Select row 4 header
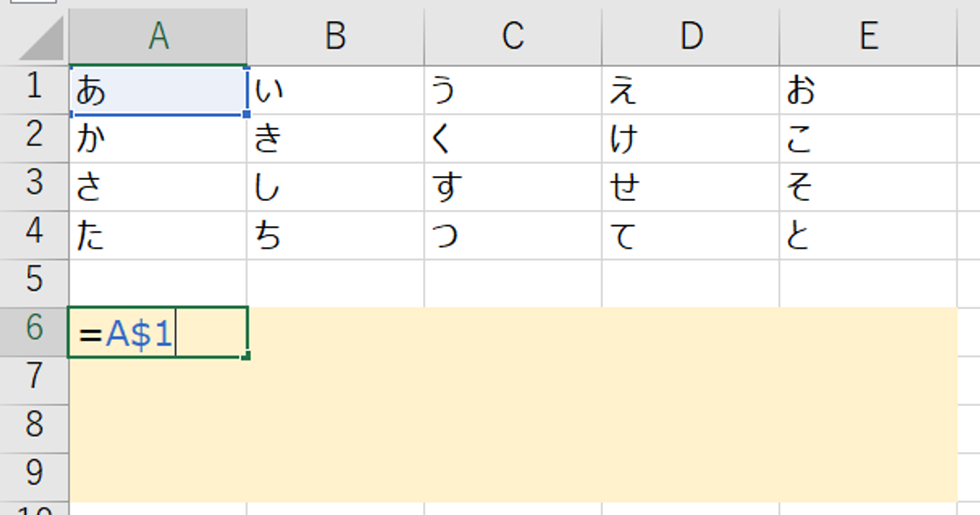The height and width of the screenshot is (515, 980). (34, 235)
